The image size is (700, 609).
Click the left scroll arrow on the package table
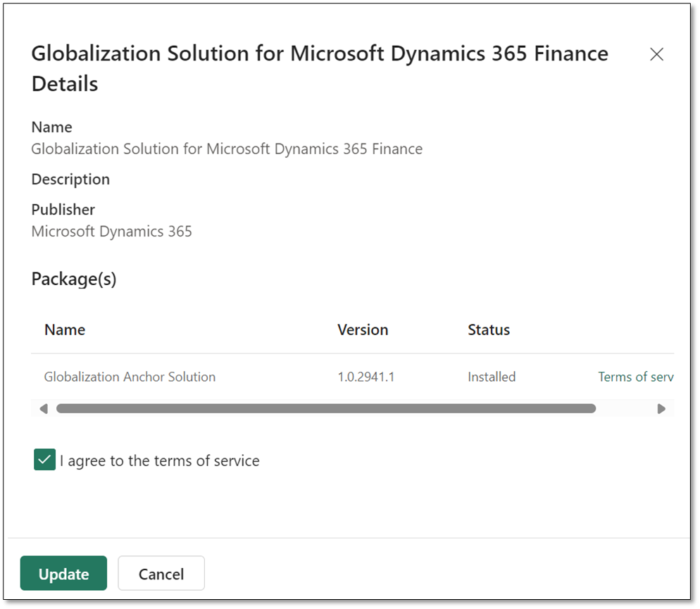(43, 408)
